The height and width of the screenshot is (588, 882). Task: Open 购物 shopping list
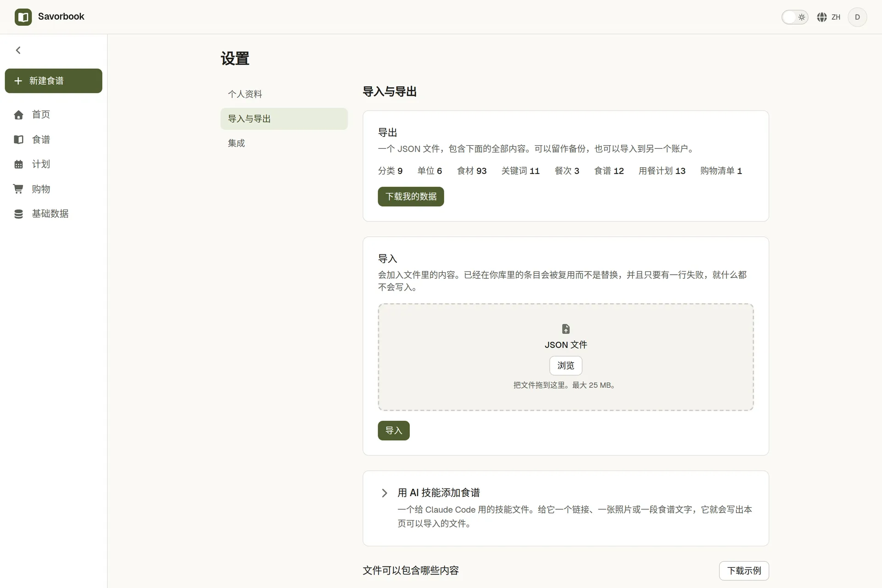pyautogui.click(x=53, y=189)
